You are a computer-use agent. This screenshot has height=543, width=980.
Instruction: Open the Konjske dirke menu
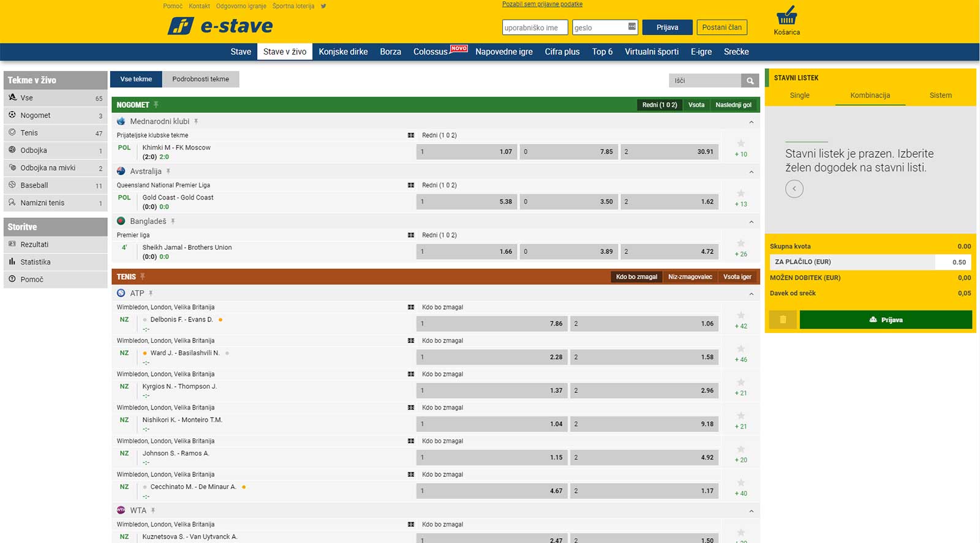[x=343, y=52]
